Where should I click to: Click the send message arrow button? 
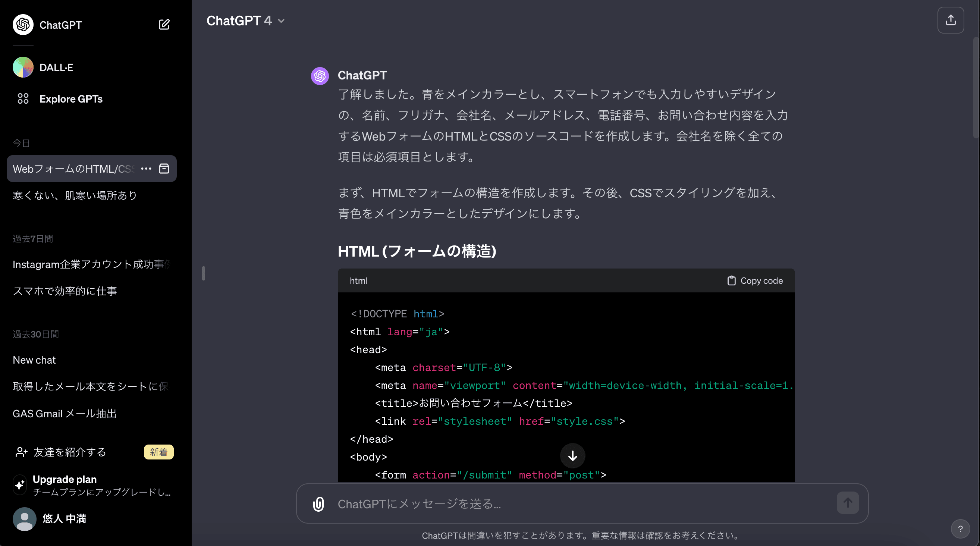click(847, 503)
